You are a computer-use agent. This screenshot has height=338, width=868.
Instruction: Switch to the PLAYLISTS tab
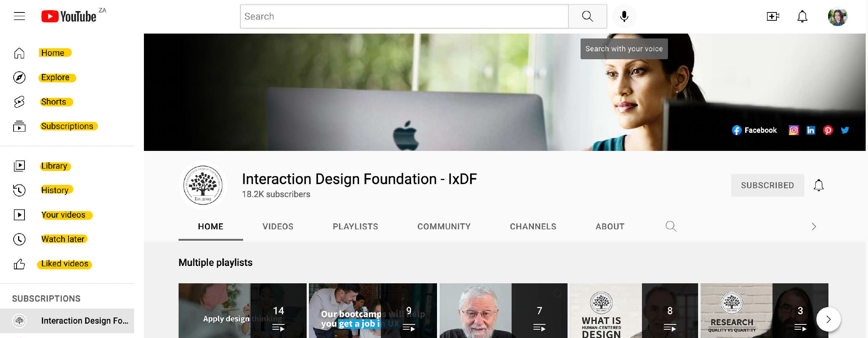[x=355, y=226]
